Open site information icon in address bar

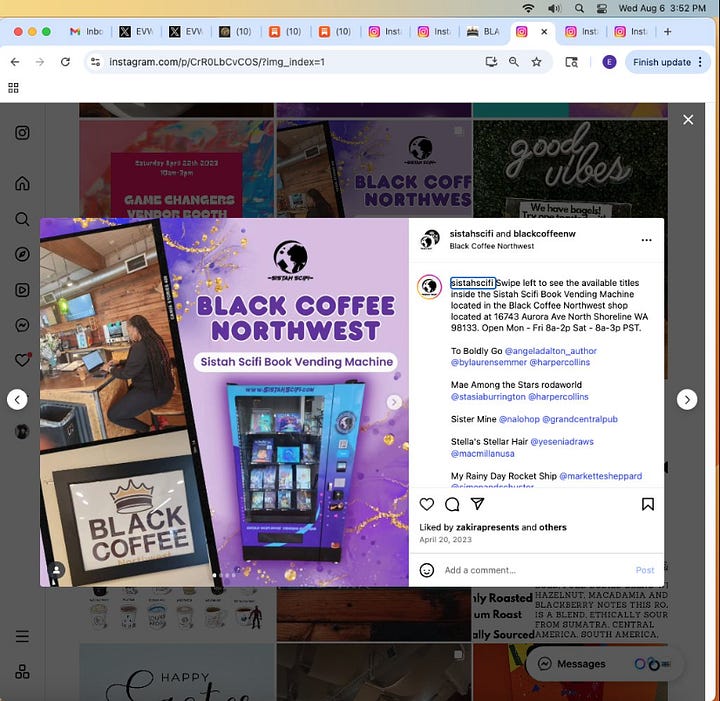click(x=96, y=62)
